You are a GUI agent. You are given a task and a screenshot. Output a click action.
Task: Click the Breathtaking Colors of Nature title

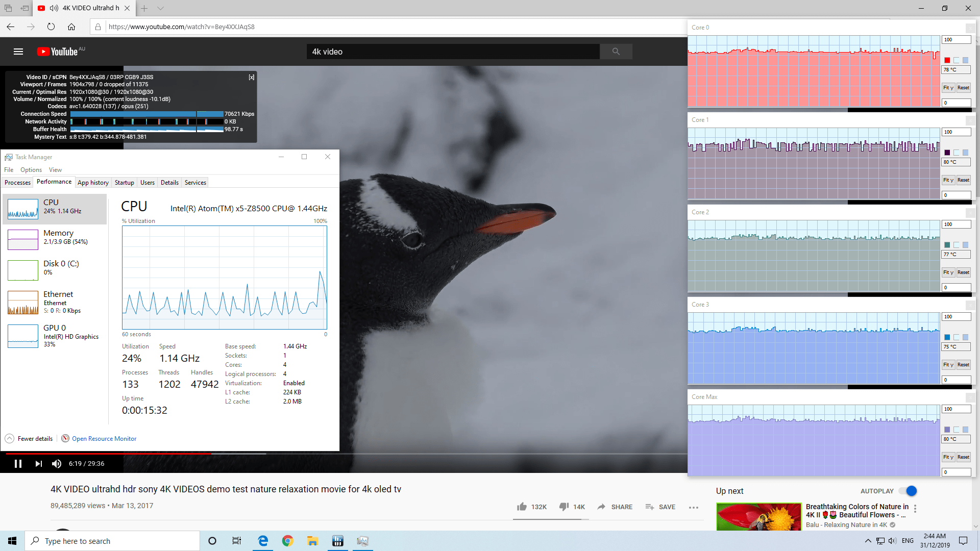point(857,511)
